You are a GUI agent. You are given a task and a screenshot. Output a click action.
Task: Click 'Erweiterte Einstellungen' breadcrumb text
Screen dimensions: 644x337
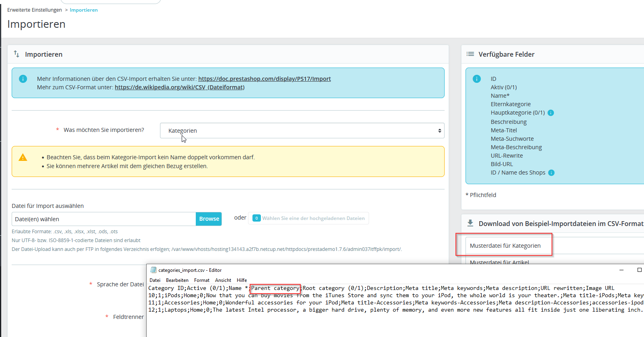(x=35, y=10)
